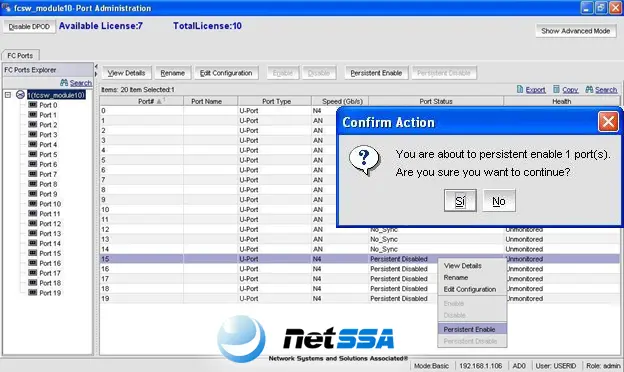
Task: Click the Export document icon
Action: (520, 89)
